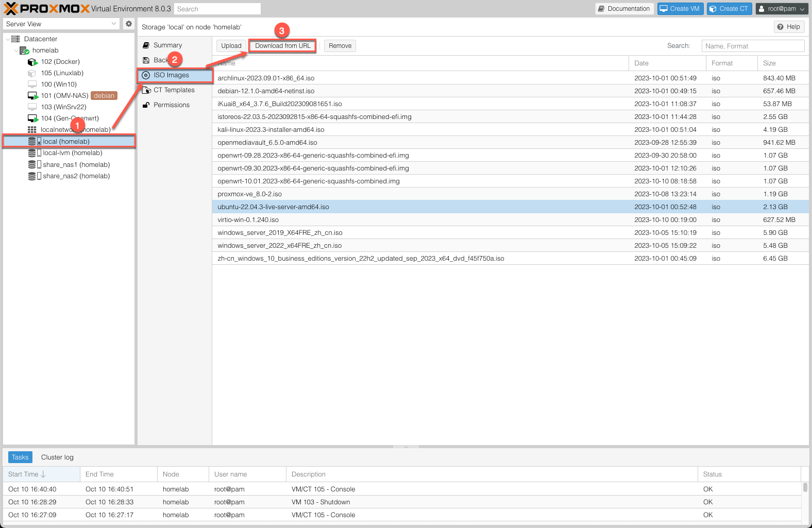Viewport: 812px width, 528px height.
Task: Click the Create VM monitor icon
Action: (664, 9)
